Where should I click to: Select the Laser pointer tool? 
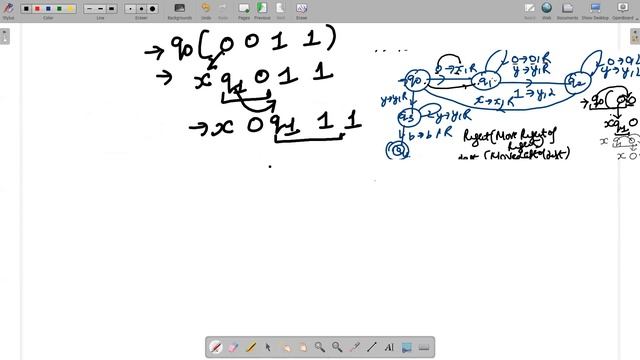(x=354, y=347)
